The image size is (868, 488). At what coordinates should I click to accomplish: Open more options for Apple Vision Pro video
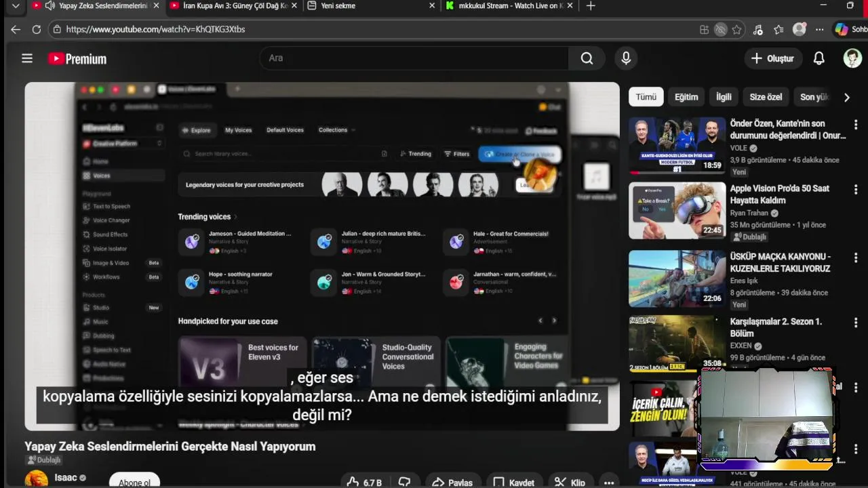point(856,190)
